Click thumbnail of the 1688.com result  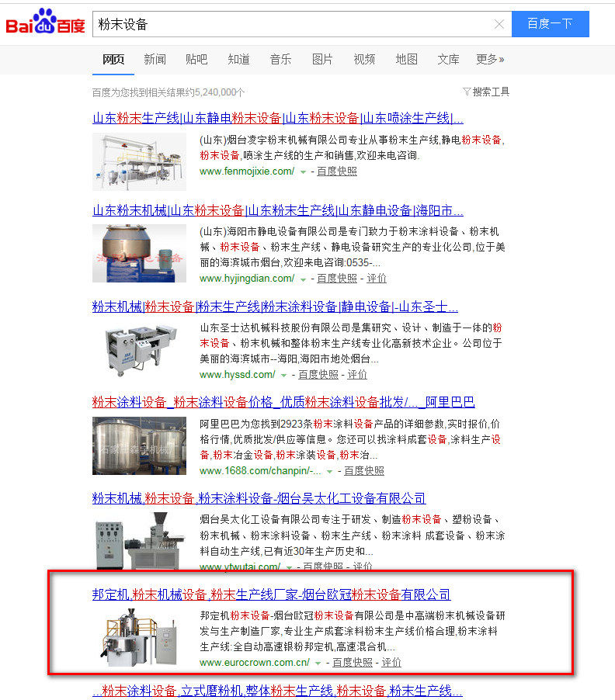139,445
